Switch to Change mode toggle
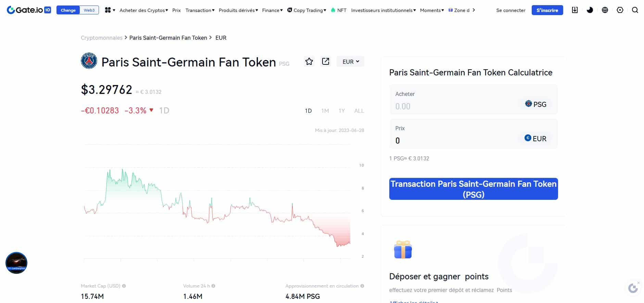The image size is (644, 303). pos(68,10)
